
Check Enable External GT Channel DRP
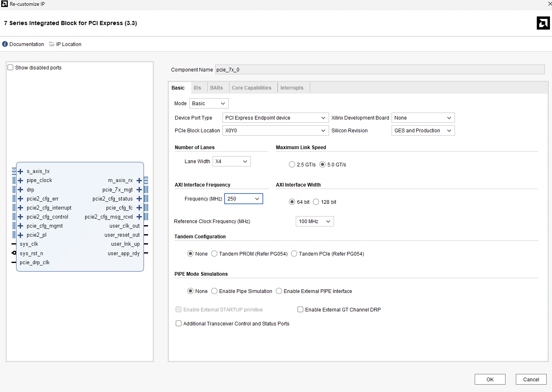(x=300, y=309)
